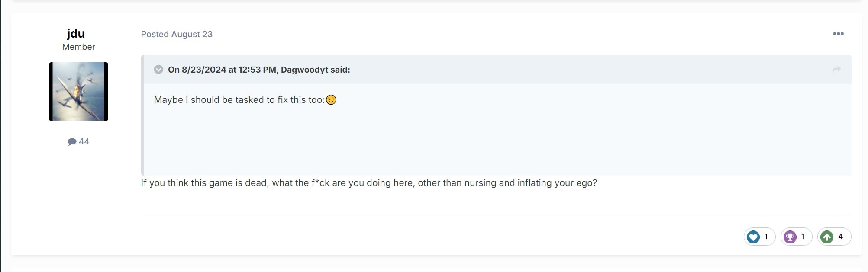Image resolution: width=868 pixels, height=272 pixels.
Task: Click the winking emoji in the quote
Action: 331,100
